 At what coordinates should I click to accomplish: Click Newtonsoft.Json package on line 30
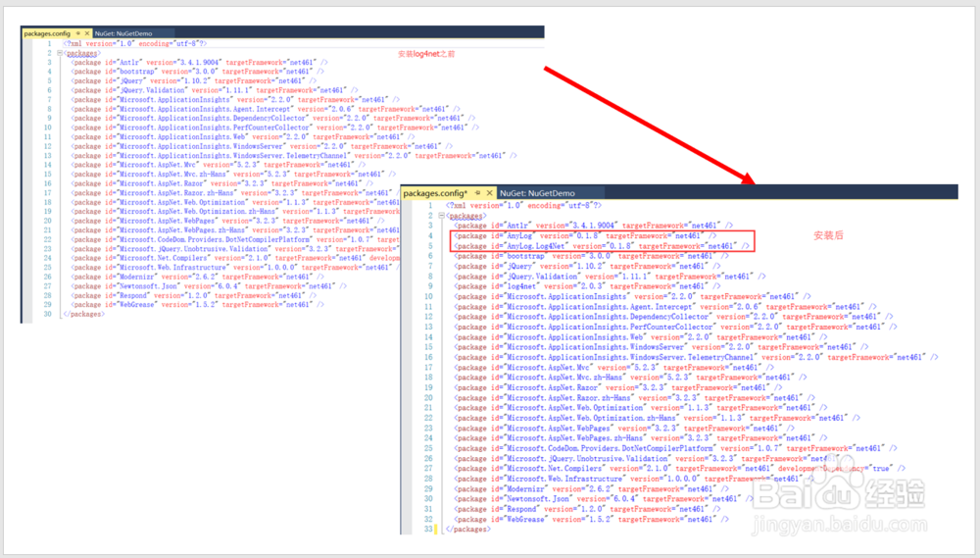point(603,499)
